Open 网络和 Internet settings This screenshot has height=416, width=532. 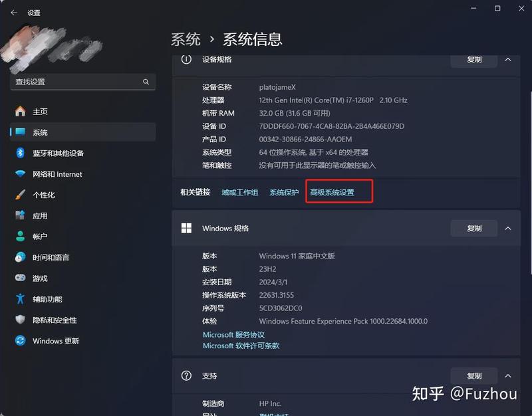pyautogui.click(x=82, y=174)
